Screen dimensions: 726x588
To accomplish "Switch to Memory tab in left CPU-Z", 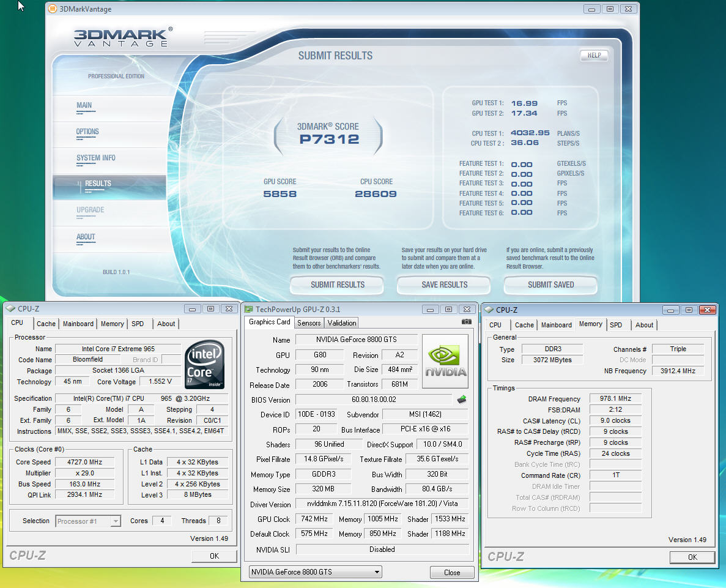I will tap(113, 324).
